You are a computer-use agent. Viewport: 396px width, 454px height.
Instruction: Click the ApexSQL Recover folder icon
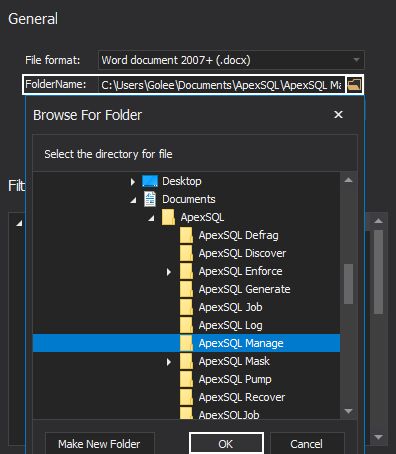point(186,397)
